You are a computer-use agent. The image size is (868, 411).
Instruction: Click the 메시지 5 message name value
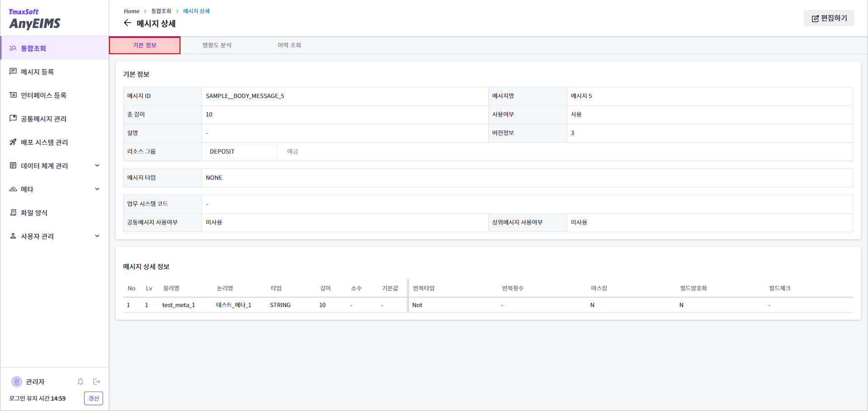[x=581, y=96]
